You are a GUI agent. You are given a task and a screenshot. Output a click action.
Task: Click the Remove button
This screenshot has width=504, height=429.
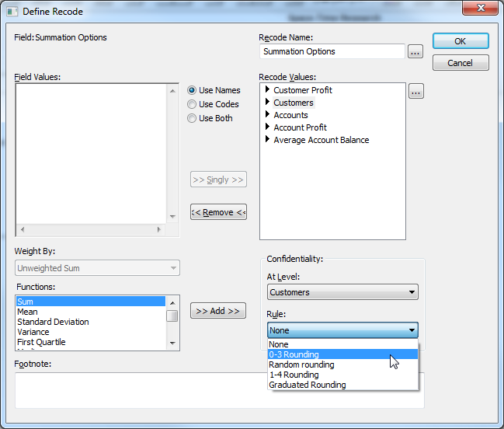coord(218,212)
